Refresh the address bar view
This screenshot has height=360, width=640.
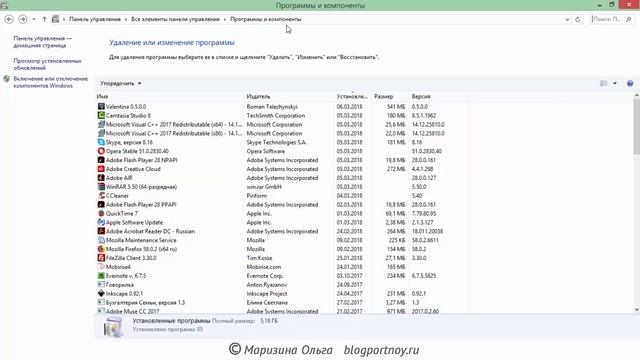(x=578, y=19)
